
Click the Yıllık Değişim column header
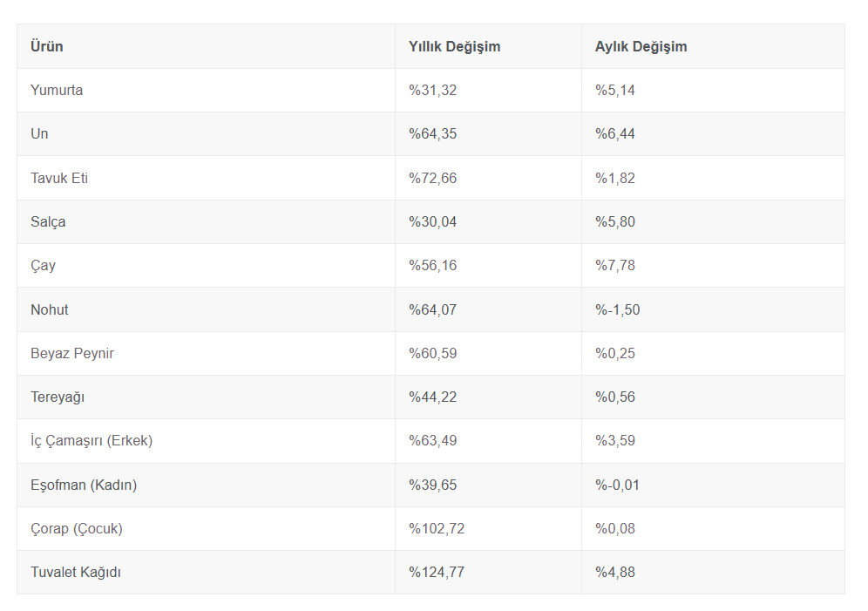point(454,46)
